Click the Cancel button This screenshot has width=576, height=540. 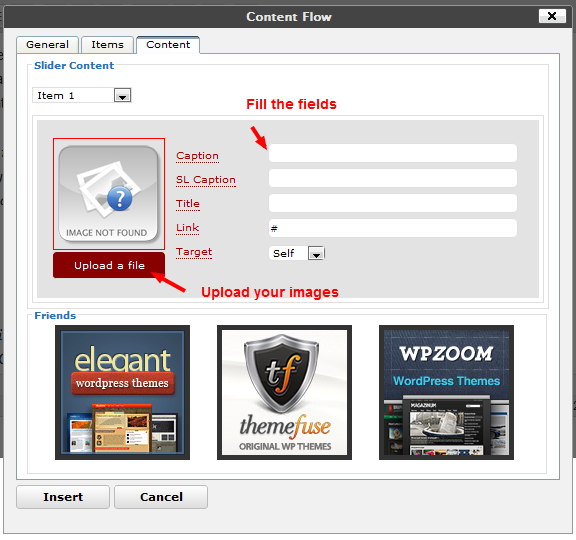161,497
